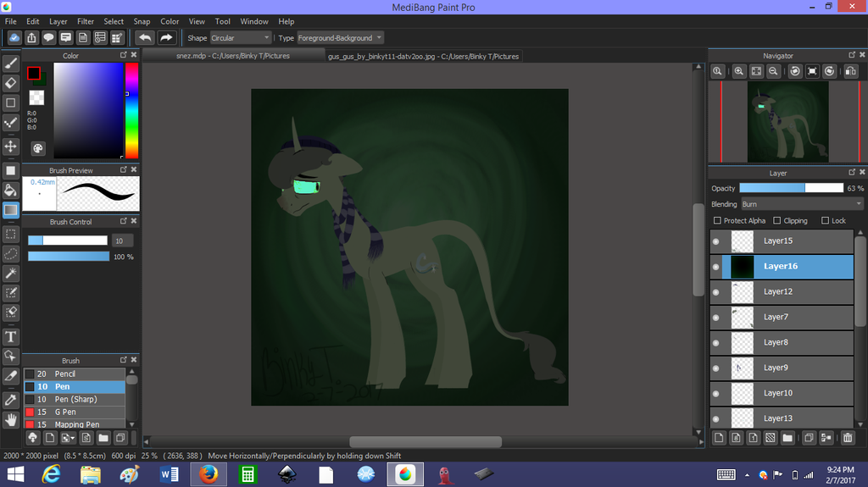Choose the Text tool
The width and height of the screenshot is (868, 487).
tap(10, 336)
